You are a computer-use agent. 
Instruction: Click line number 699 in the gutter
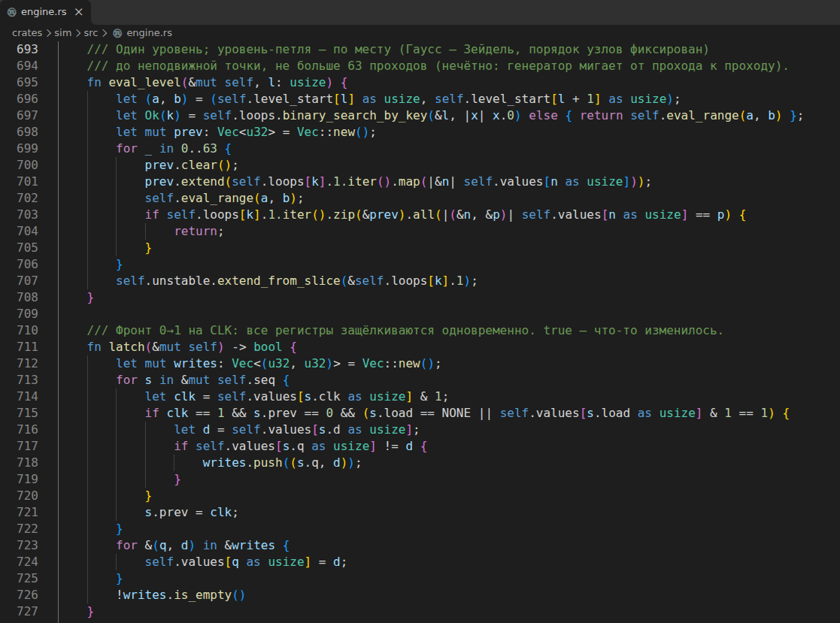point(27,148)
